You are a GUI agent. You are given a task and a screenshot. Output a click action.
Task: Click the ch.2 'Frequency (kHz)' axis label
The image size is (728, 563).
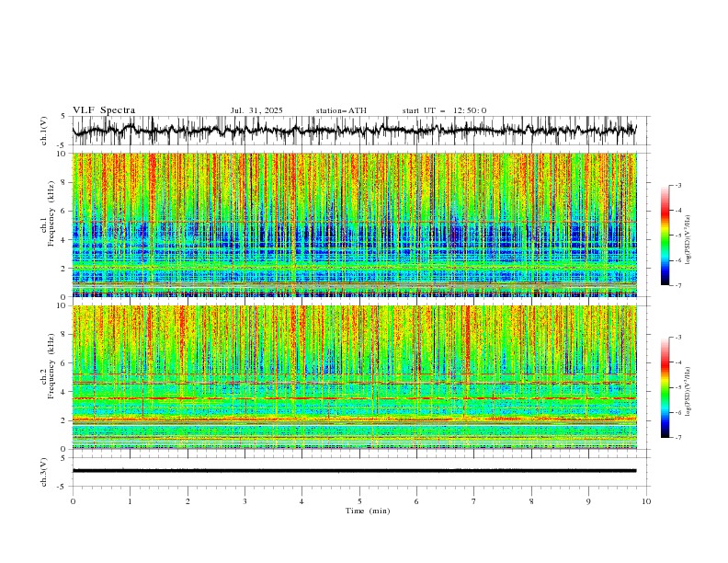pyautogui.click(x=51, y=366)
